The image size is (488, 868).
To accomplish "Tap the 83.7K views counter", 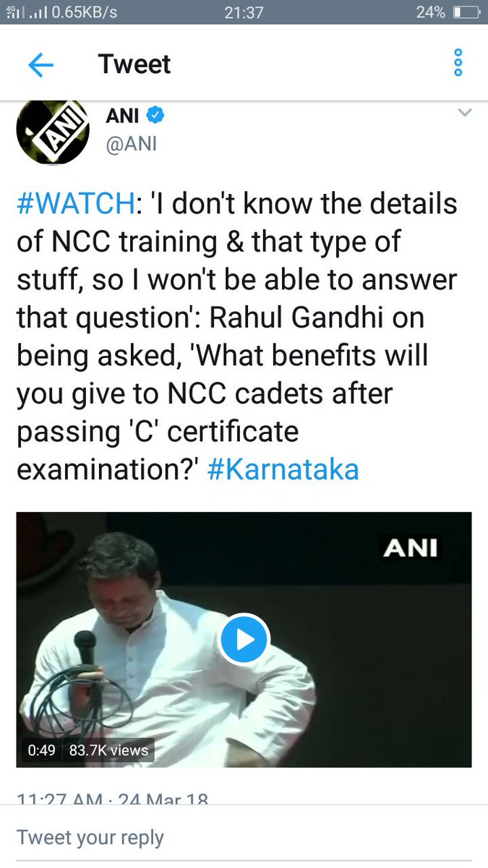I will (109, 750).
